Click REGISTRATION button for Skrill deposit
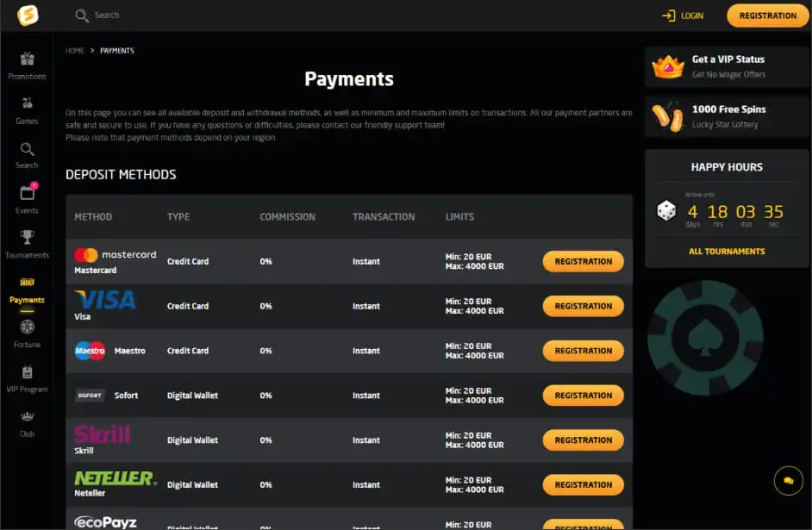Image resolution: width=812 pixels, height=530 pixels. click(583, 440)
